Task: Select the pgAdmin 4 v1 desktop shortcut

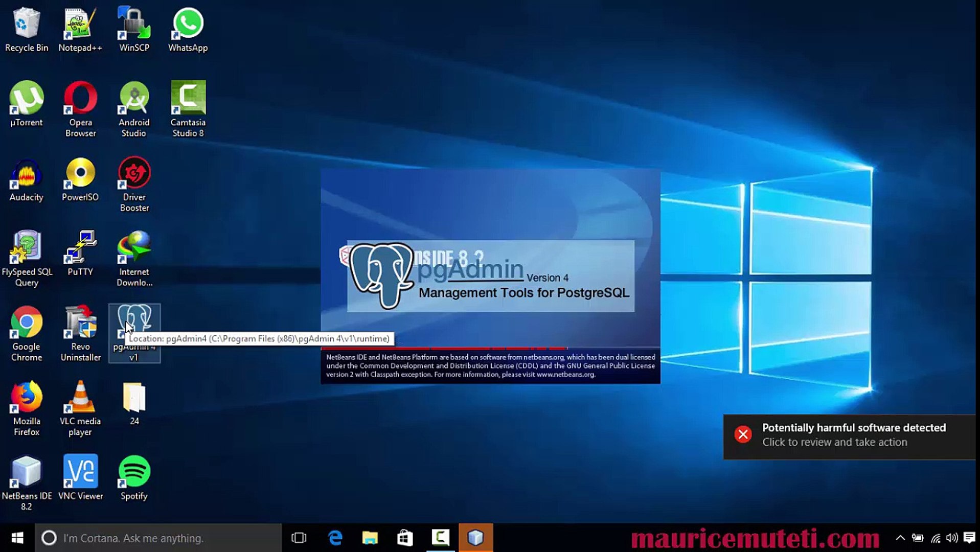Action: (134, 334)
